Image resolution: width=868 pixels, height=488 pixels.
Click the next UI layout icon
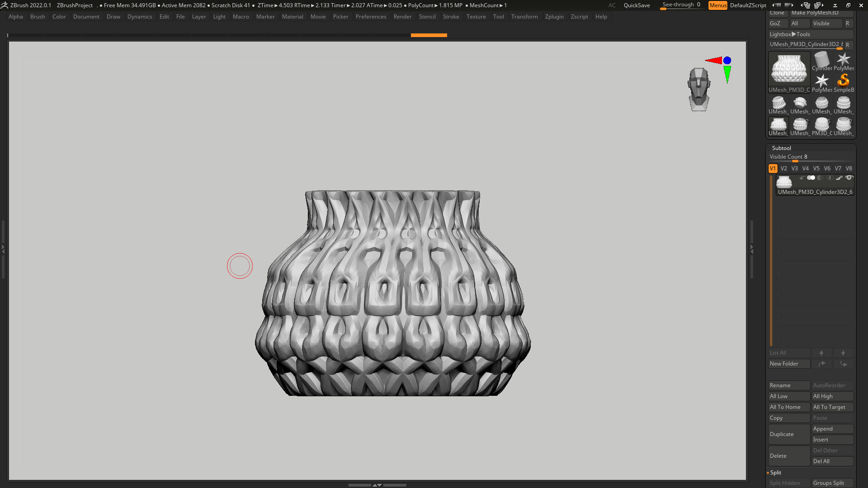[819, 5]
